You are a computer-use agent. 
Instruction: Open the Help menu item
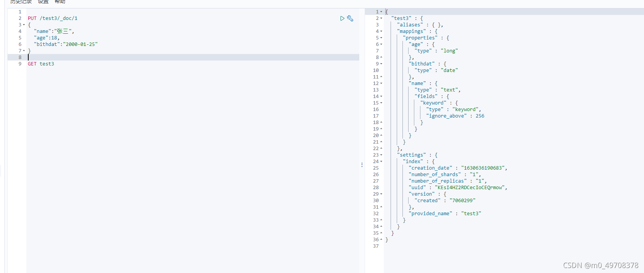pyautogui.click(x=60, y=2)
